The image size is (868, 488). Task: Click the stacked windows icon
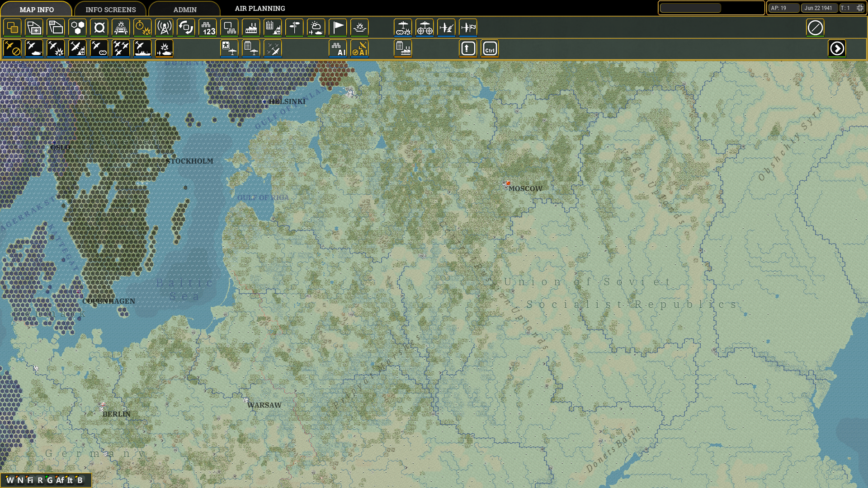[56, 28]
